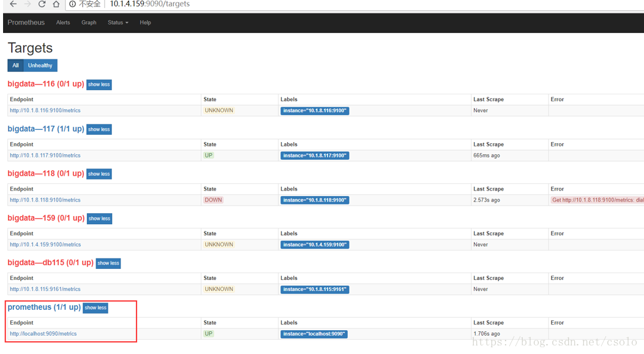
Task: Go back with the browser back arrow
Action: [x=13, y=4]
